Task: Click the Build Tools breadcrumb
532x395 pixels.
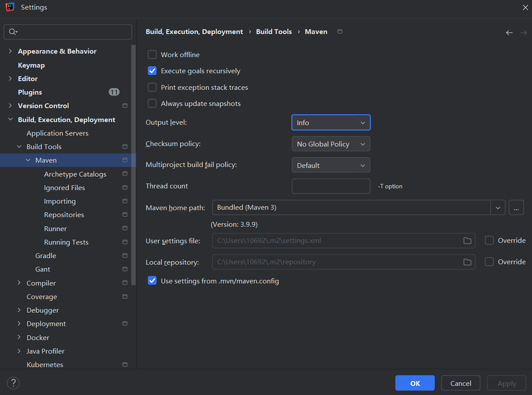Action: pyautogui.click(x=274, y=31)
